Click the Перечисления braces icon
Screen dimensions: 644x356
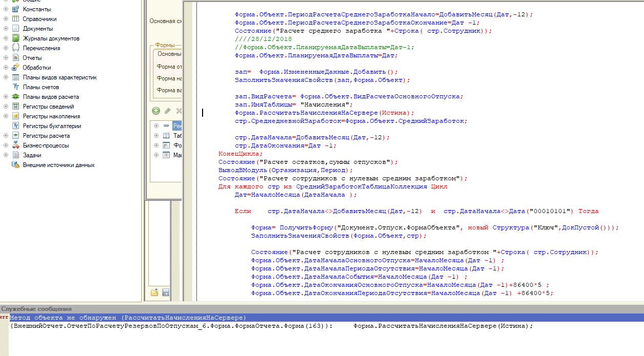[x=15, y=48]
